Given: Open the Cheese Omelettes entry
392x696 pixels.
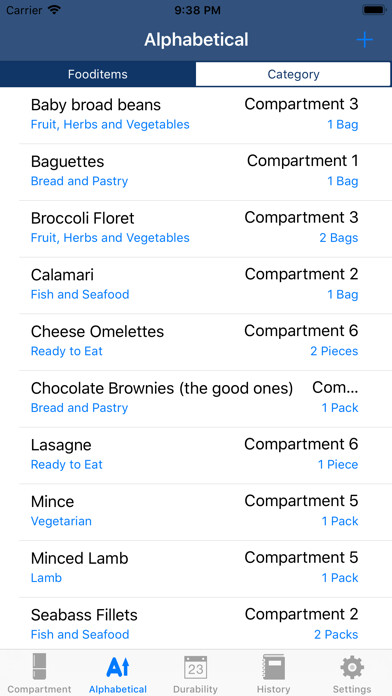Looking at the screenshot, I should pyautogui.click(x=196, y=342).
